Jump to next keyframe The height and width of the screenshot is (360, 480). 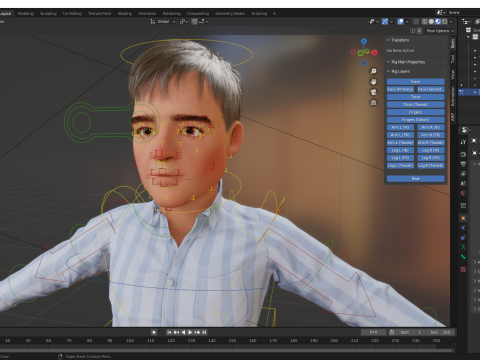(x=197, y=332)
